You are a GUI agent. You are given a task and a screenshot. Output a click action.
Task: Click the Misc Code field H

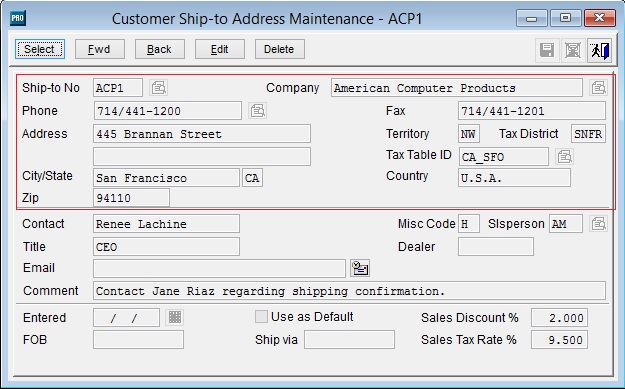(469, 224)
